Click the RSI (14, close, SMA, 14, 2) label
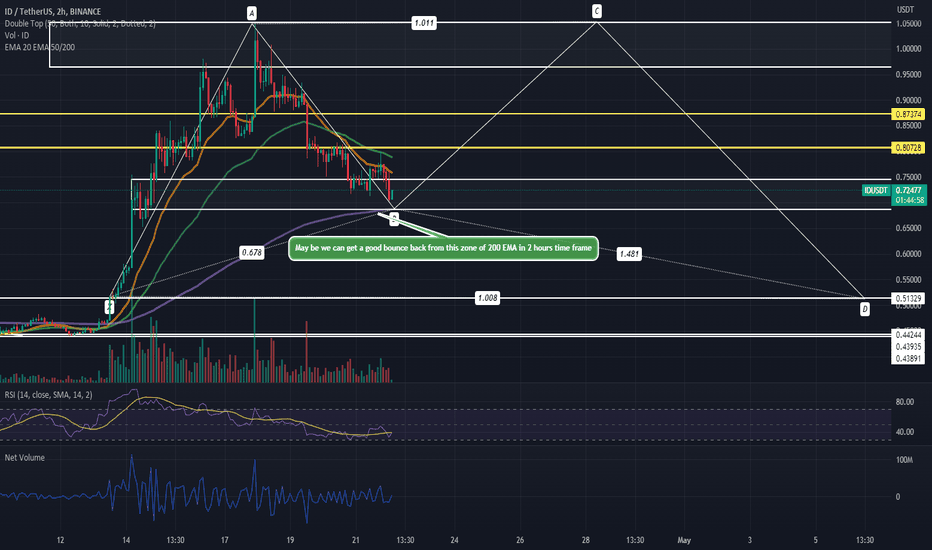The width and height of the screenshot is (932, 550). click(x=48, y=395)
